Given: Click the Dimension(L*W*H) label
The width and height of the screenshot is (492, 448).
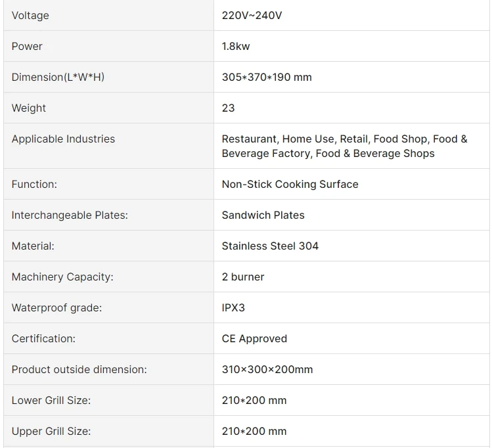Looking at the screenshot, I should 58,77.
